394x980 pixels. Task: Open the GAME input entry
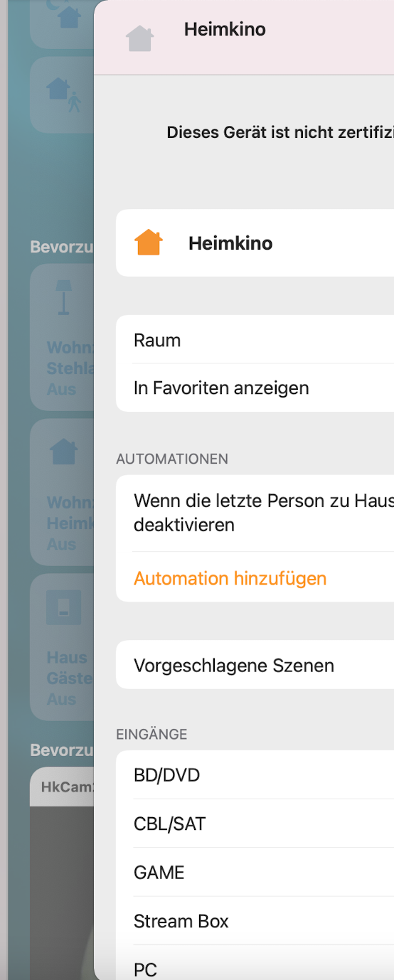[x=255, y=872]
